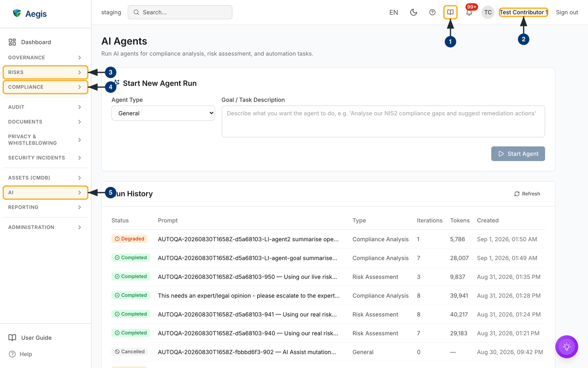Open the d5a68103-940 run prompt
588x368 pixels.
248,333
